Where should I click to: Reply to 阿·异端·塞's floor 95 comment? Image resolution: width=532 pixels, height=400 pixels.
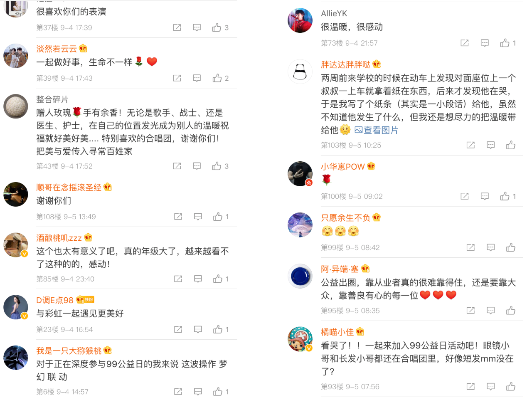(x=491, y=311)
